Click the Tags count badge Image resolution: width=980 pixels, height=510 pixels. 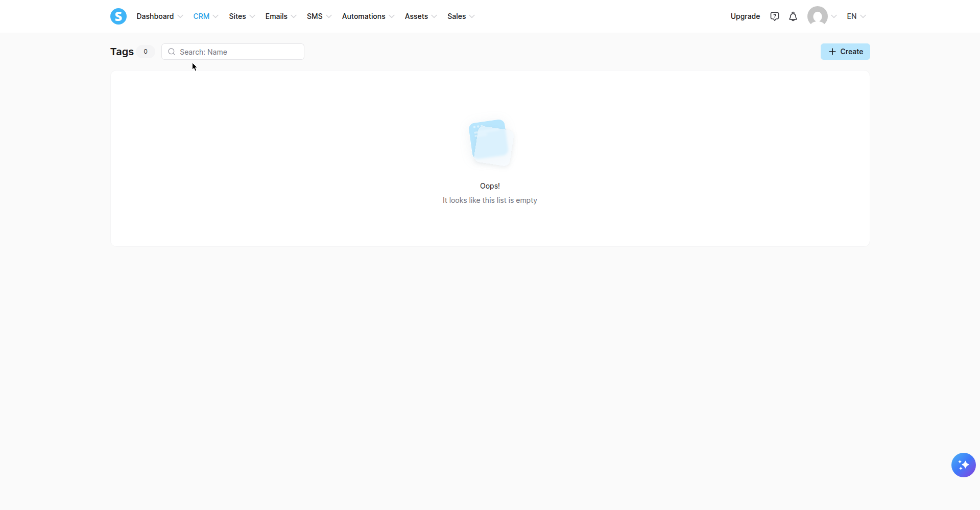[x=146, y=52]
